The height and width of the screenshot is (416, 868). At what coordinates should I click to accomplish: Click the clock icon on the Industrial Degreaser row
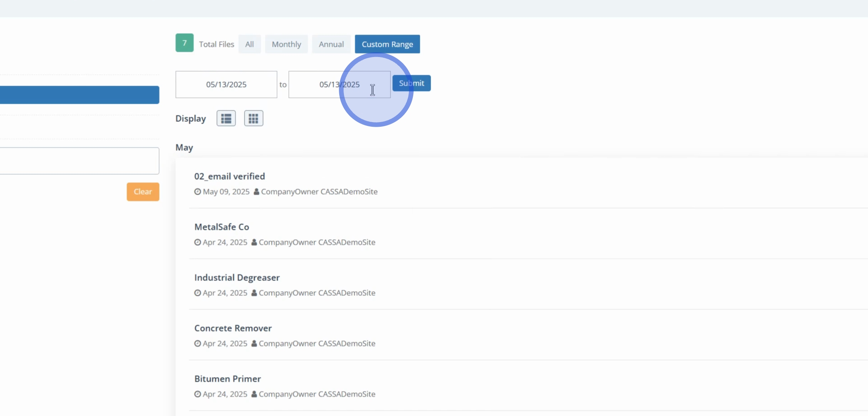(198, 293)
